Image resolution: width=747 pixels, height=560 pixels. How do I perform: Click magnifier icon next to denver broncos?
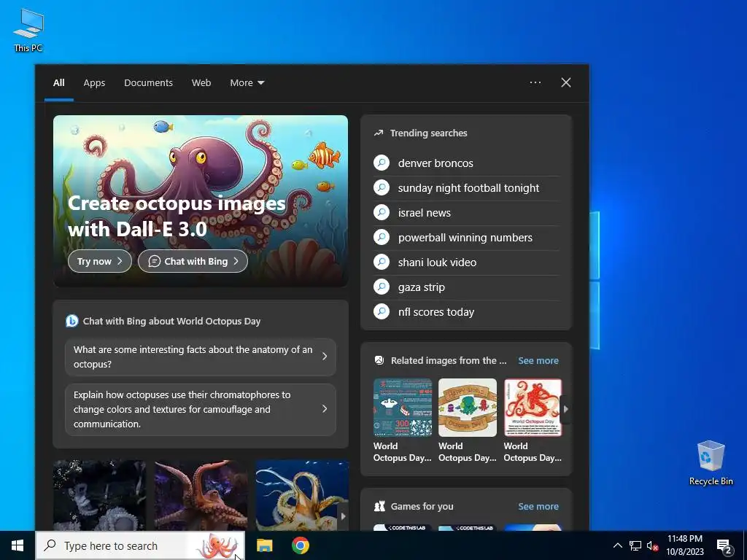(x=382, y=163)
